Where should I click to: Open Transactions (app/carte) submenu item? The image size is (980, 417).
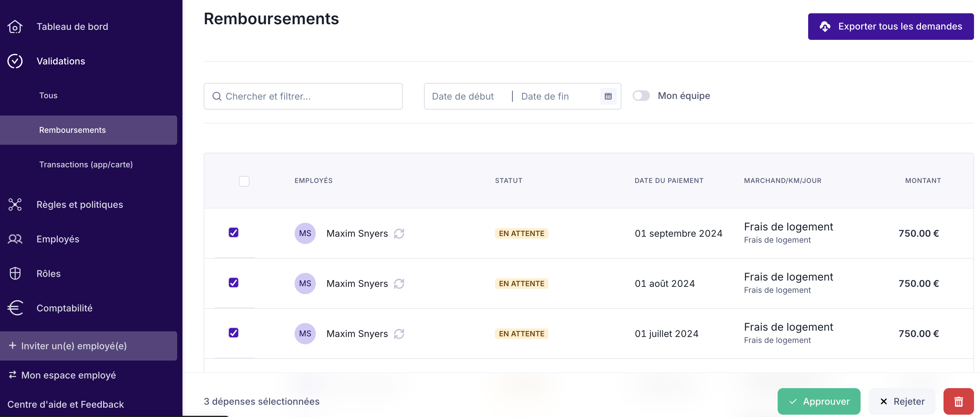point(86,165)
